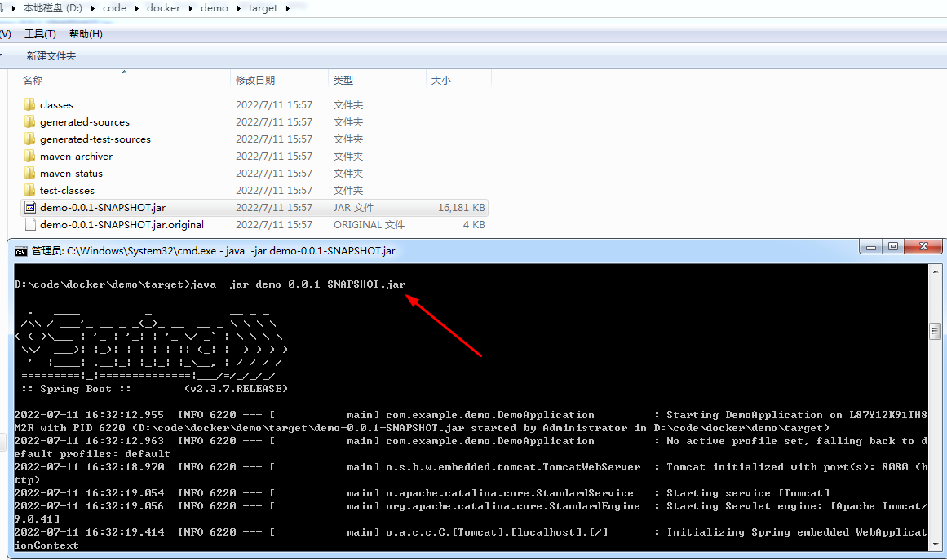The image size is (947, 560).
Task: Select the maven-archiver folder icon
Action: click(x=29, y=156)
